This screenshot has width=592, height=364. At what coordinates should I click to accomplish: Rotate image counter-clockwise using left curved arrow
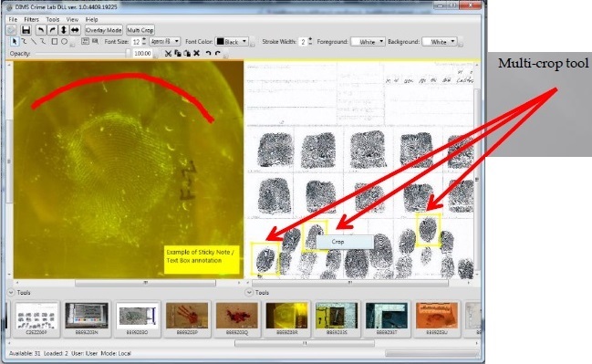pos(41,30)
